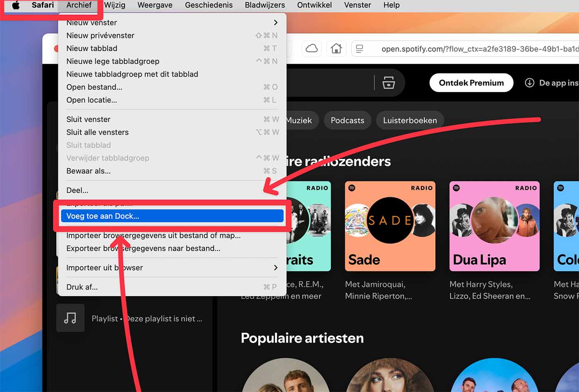Screen dimensions: 579x392
Task: Click the first popular artist portrait
Action: [x=285, y=375]
